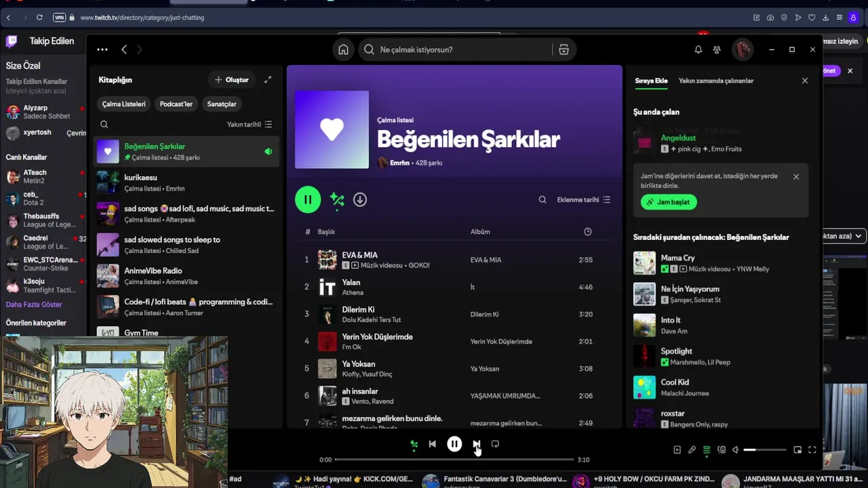Switch to Yakın zamanda çalınanlar tab

716,81
